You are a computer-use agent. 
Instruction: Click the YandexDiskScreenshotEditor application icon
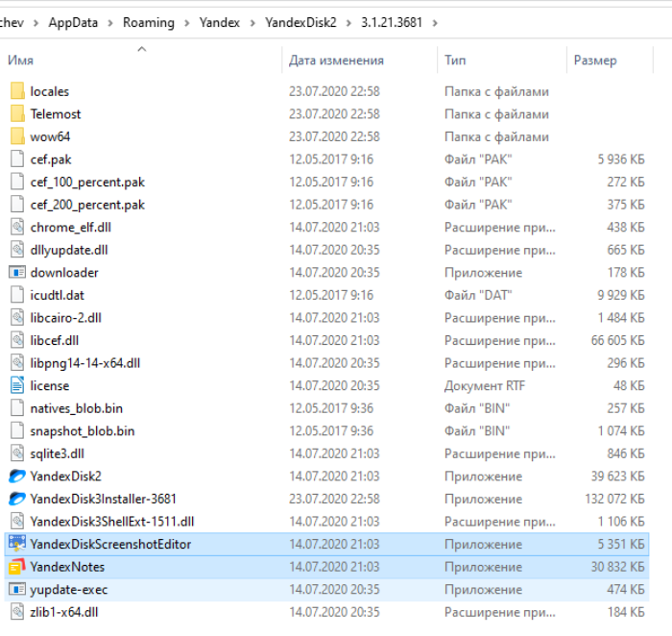coord(17,544)
